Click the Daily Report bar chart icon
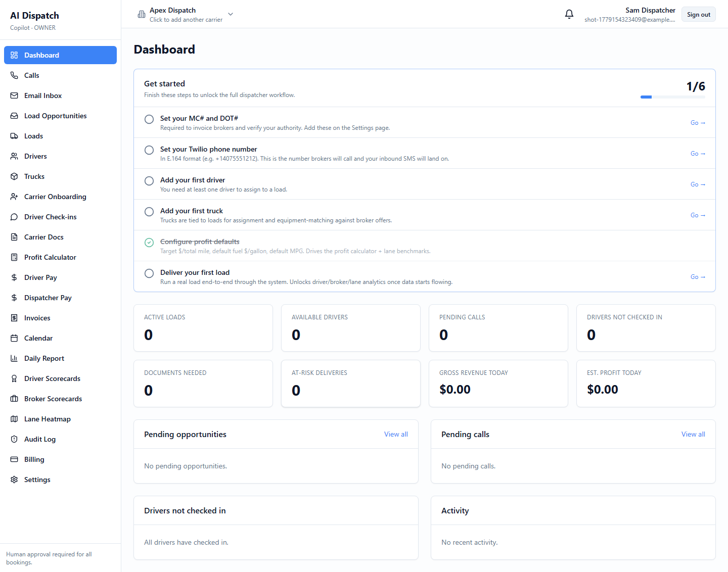 pyautogui.click(x=14, y=358)
